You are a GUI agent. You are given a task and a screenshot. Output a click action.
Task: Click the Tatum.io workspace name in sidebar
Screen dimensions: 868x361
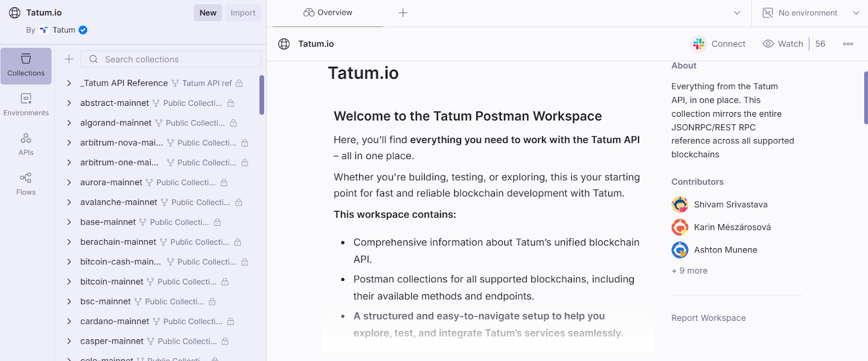point(44,12)
